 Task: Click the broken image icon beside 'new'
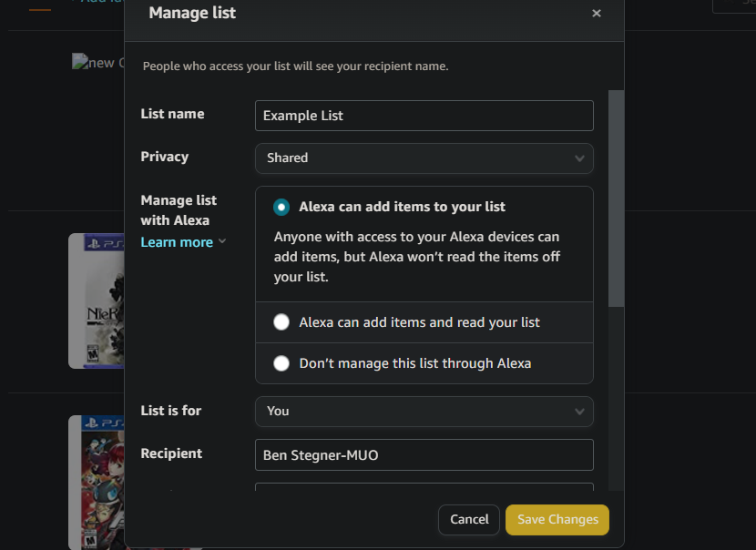point(79,62)
